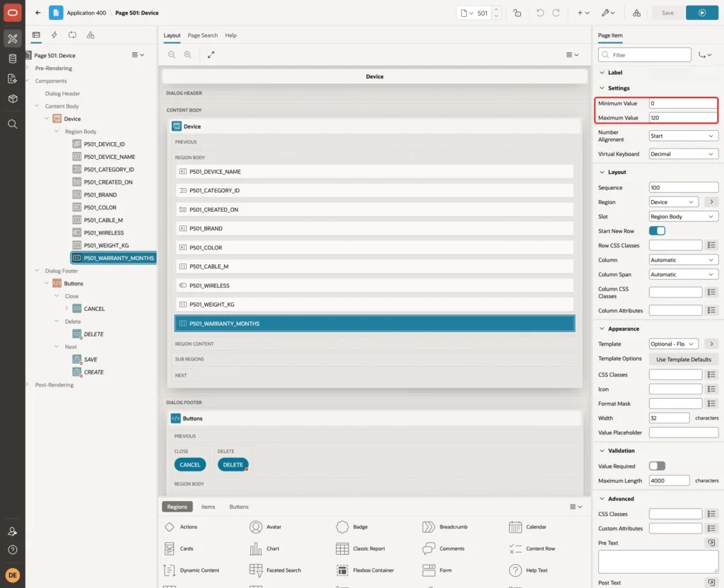The width and height of the screenshot is (724, 588).
Task: Select P501_DEVICE_NAME in the rendering tree
Action: 110,157
